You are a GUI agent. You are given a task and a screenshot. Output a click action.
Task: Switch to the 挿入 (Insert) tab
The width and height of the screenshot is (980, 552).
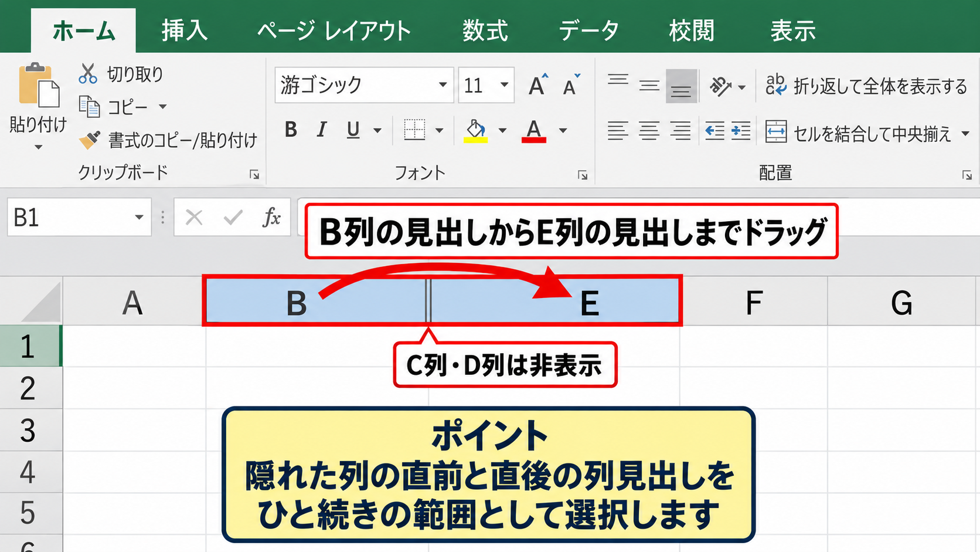(185, 31)
